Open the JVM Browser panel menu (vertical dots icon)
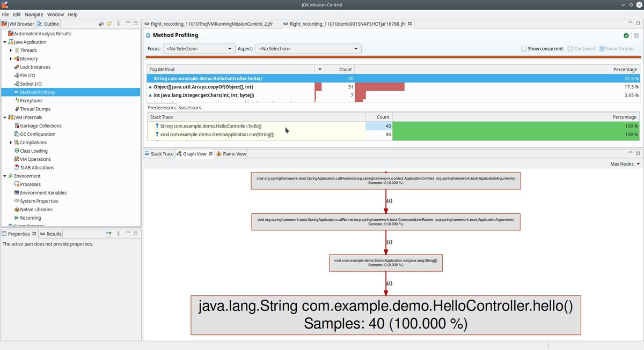The height and width of the screenshot is (350, 644). 118,24
